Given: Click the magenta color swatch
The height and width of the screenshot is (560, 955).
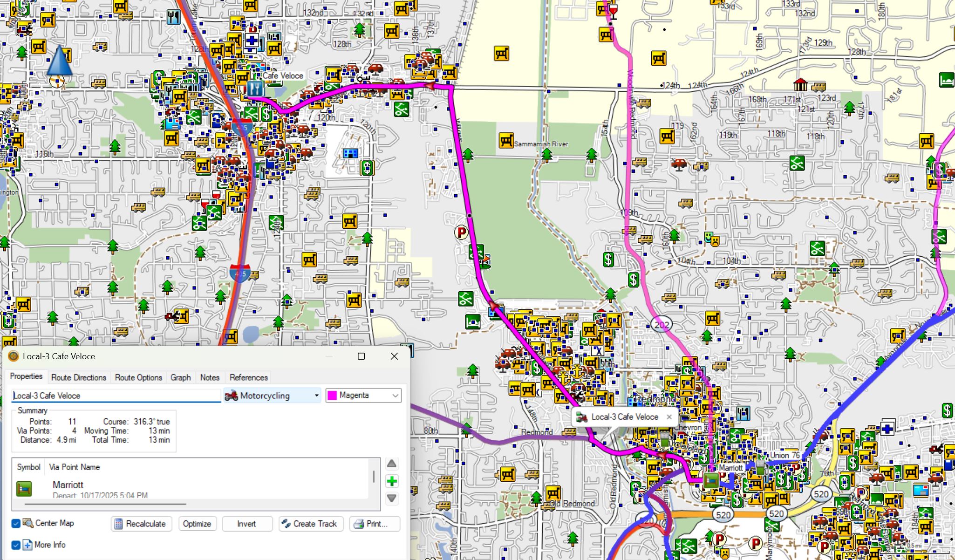Looking at the screenshot, I should [332, 396].
